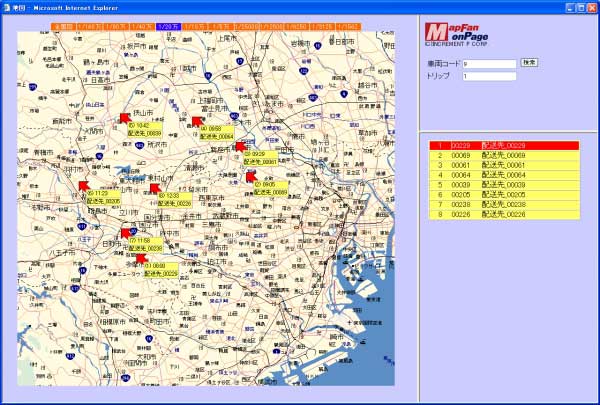Switch map scale to 1/6250
Image resolution: width=600 pixels, height=405 pixels.
(297, 26)
